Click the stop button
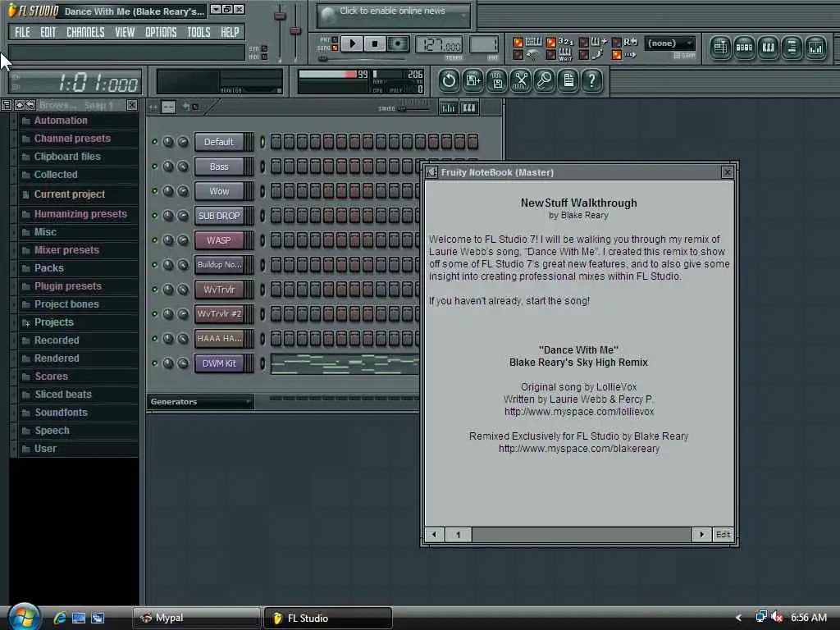 click(375, 43)
